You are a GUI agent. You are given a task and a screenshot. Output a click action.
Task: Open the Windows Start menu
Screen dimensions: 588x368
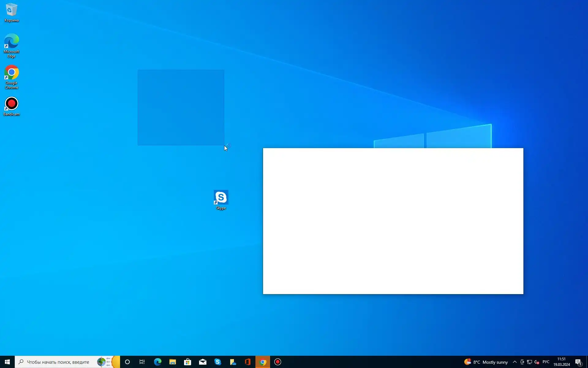coord(7,362)
